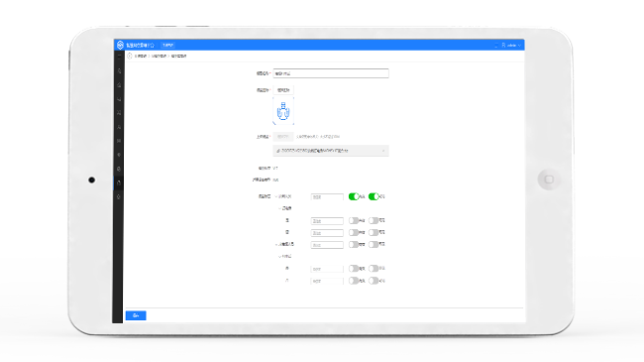The width and height of the screenshot is (644, 362).
Task: Collapse the second-level tree node chevron
Action: pos(280,208)
